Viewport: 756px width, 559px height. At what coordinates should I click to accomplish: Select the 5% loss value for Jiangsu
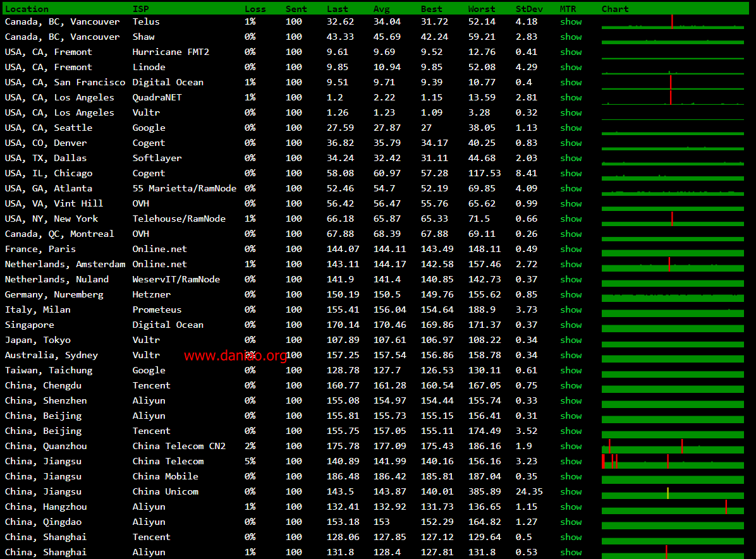point(250,462)
